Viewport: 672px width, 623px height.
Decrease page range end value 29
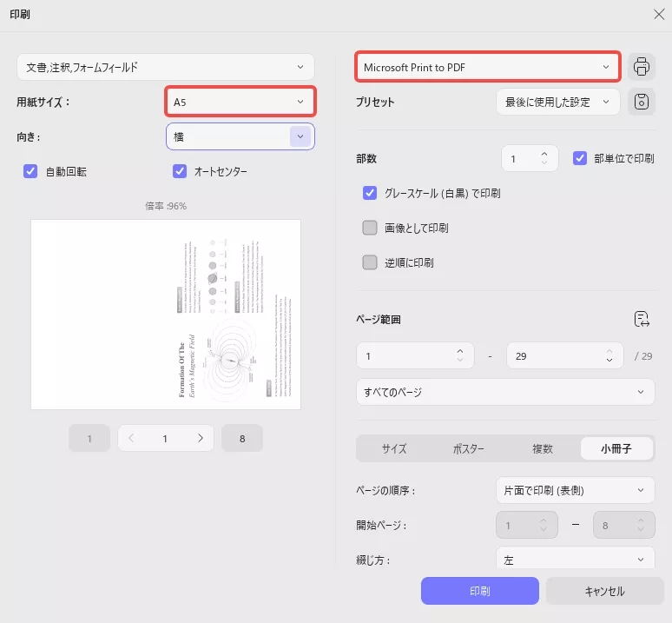pos(609,360)
